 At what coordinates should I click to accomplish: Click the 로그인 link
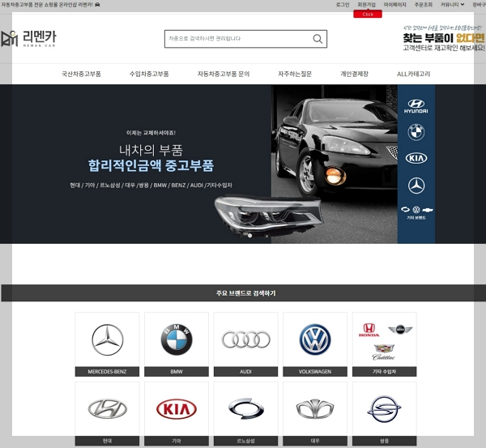343,5
